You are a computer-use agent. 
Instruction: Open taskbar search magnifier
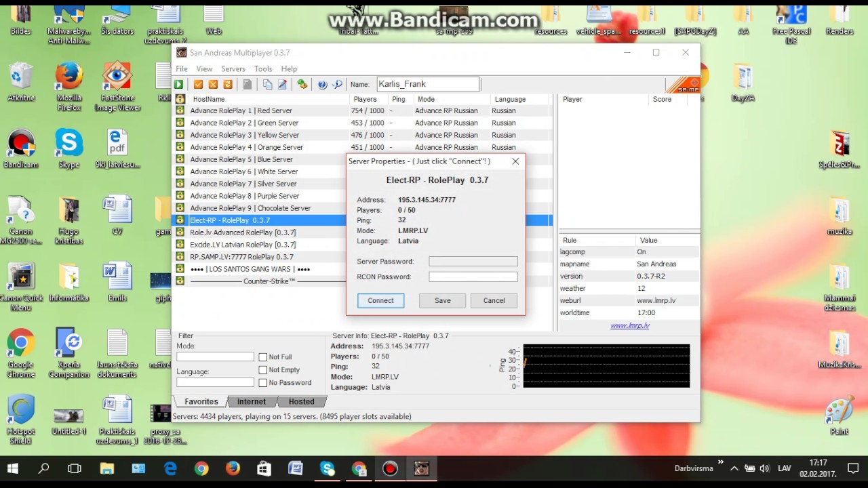pyautogui.click(x=44, y=468)
